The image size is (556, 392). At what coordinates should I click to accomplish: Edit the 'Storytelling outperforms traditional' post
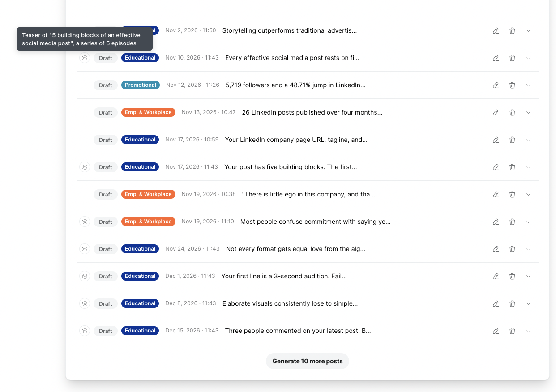(496, 31)
